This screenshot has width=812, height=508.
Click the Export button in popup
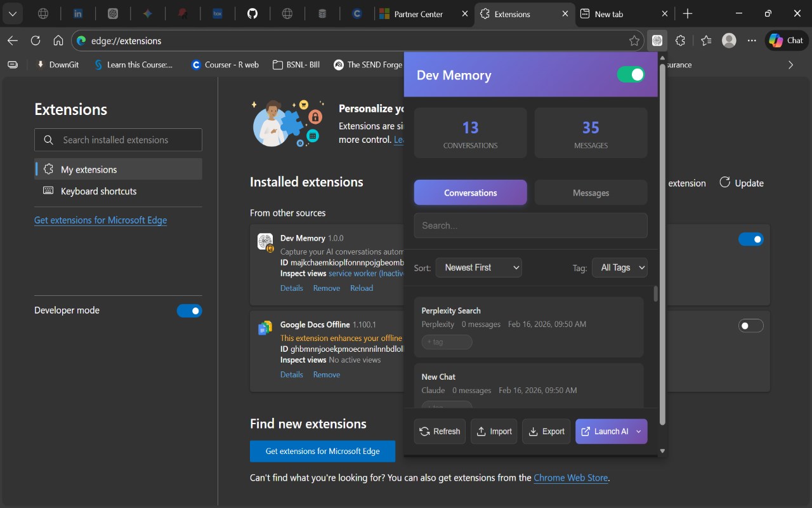pos(546,431)
